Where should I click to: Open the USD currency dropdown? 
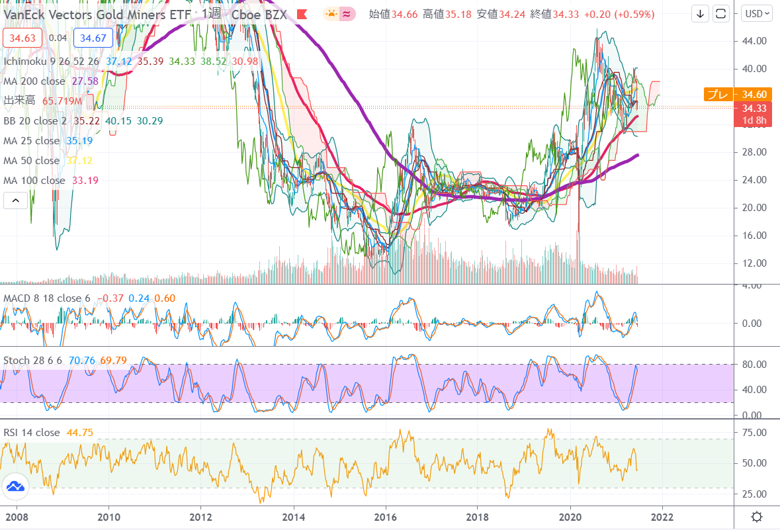pos(756,14)
